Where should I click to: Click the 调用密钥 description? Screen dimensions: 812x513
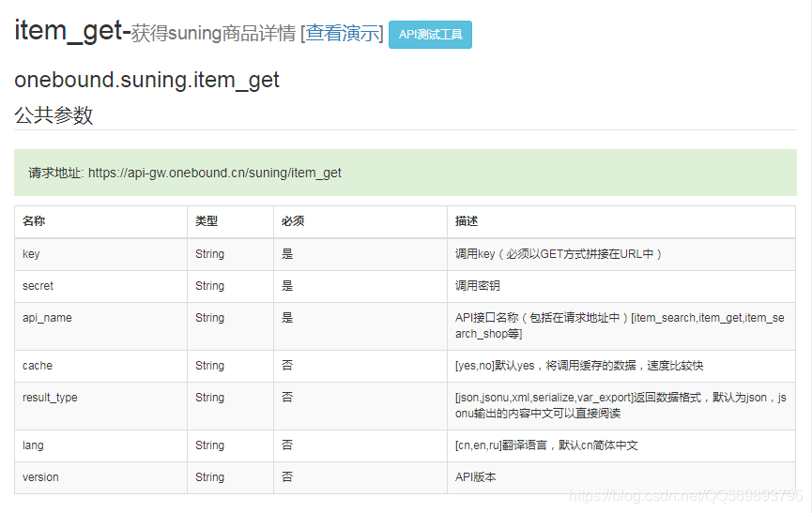coord(478,286)
